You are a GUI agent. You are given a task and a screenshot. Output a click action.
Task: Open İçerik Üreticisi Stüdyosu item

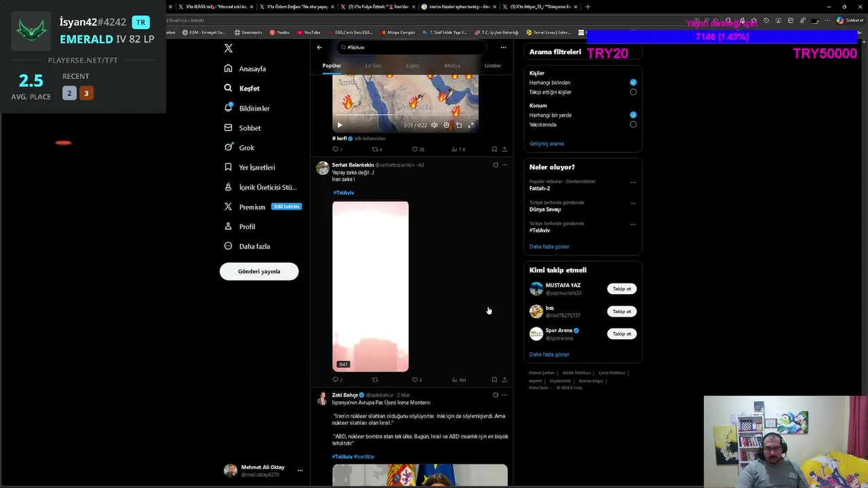260,187
